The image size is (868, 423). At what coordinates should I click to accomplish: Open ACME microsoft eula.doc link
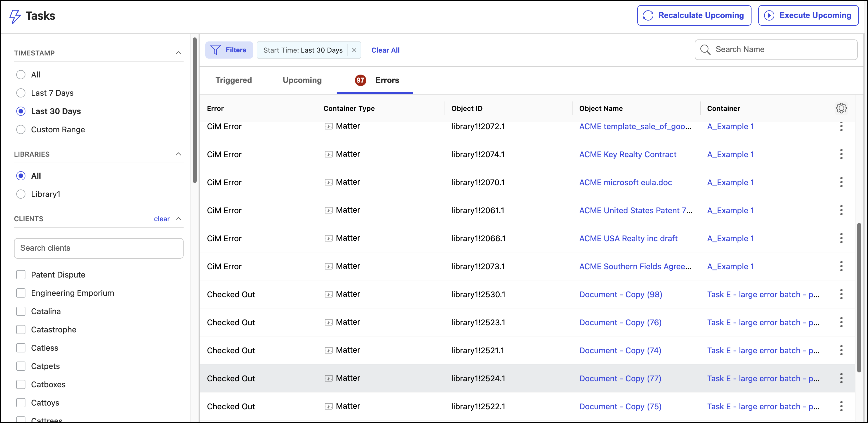[625, 183]
